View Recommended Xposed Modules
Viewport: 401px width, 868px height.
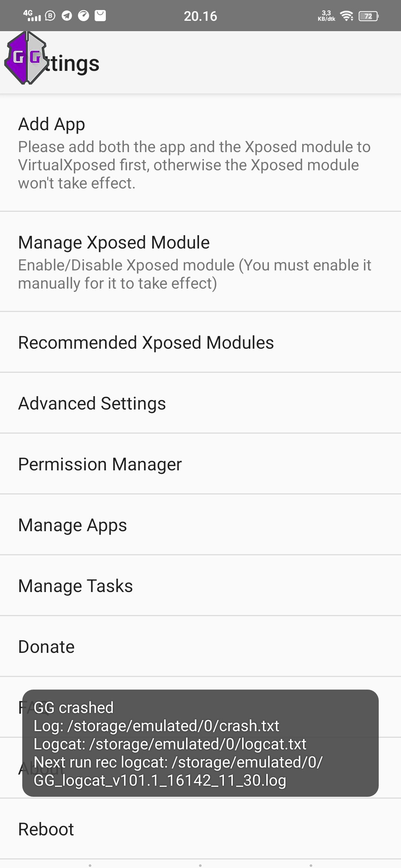(x=200, y=342)
